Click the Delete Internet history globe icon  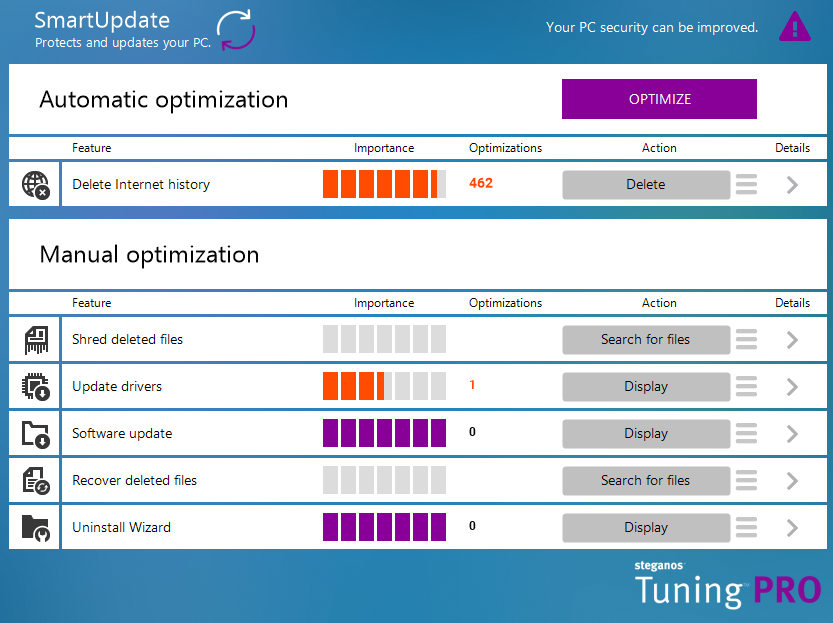(35, 185)
